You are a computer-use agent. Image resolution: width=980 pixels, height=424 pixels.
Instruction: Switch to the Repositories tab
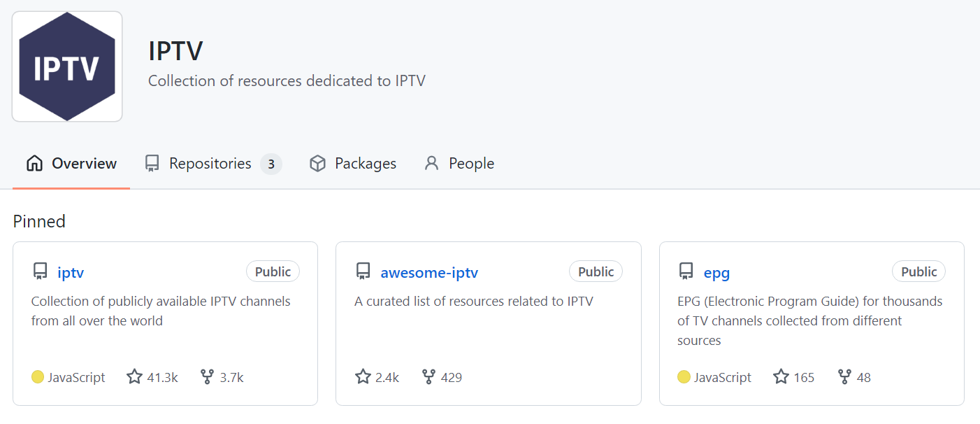click(210, 164)
